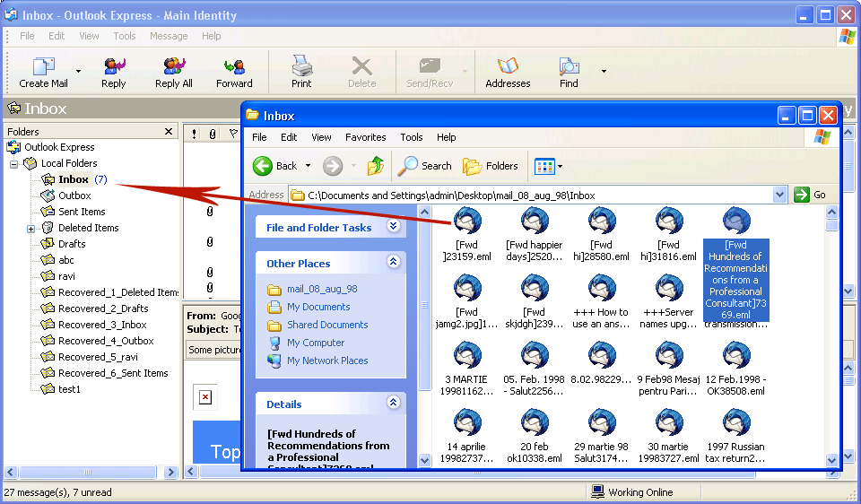
Task: Select the 12 Feb.1998 - OK38508.eml file
Action: click(735, 368)
